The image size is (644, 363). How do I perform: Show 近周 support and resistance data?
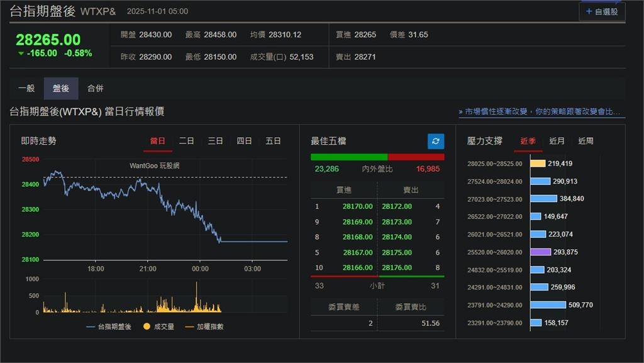(x=584, y=141)
